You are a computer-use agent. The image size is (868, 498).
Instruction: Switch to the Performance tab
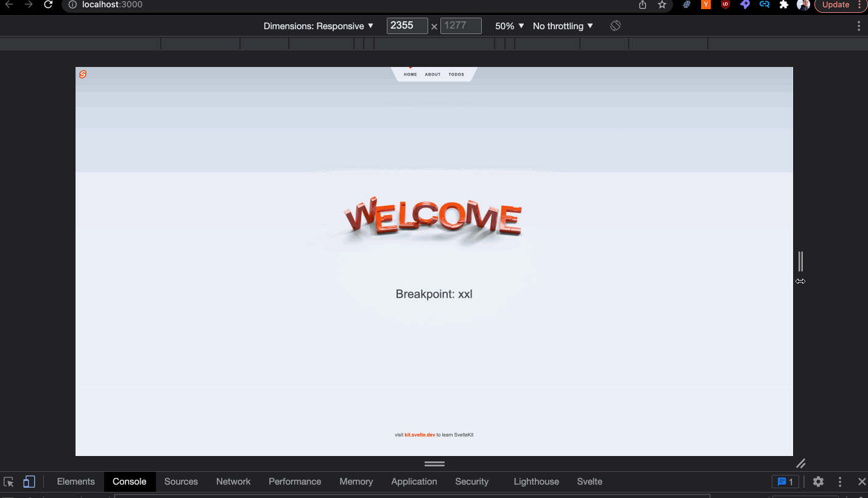coord(295,482)
